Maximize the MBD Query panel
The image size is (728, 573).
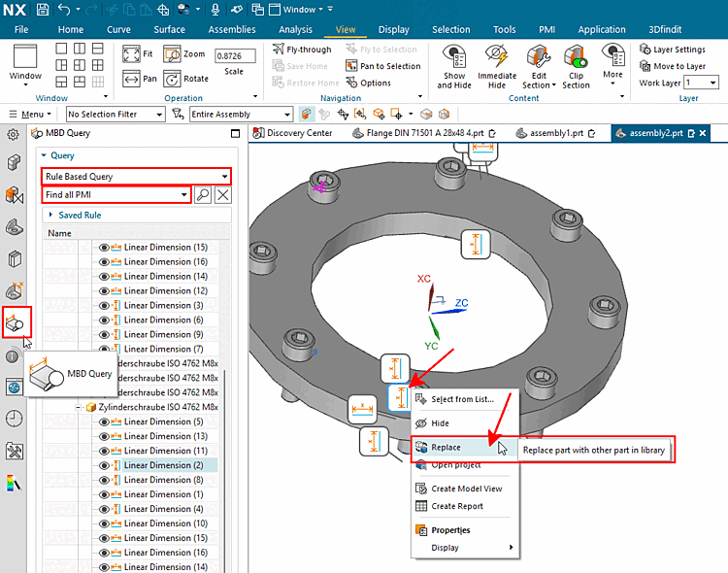tap(236, 134)
